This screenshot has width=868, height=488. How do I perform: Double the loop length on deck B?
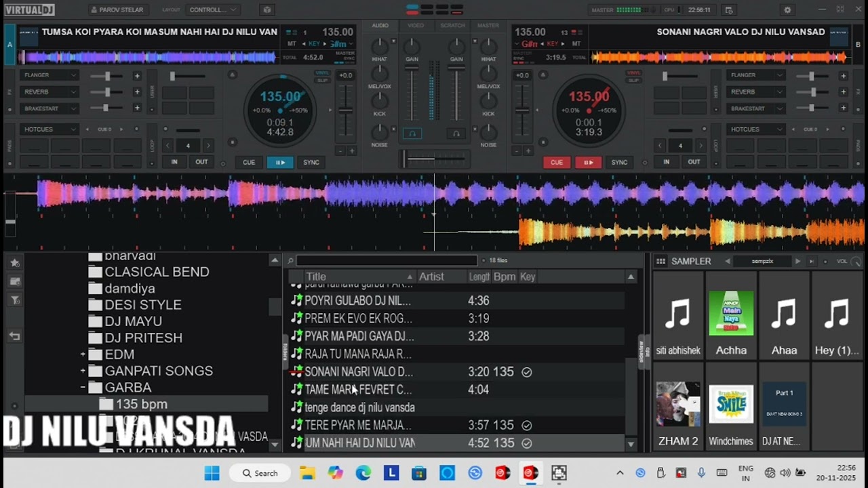coord(700,146)
